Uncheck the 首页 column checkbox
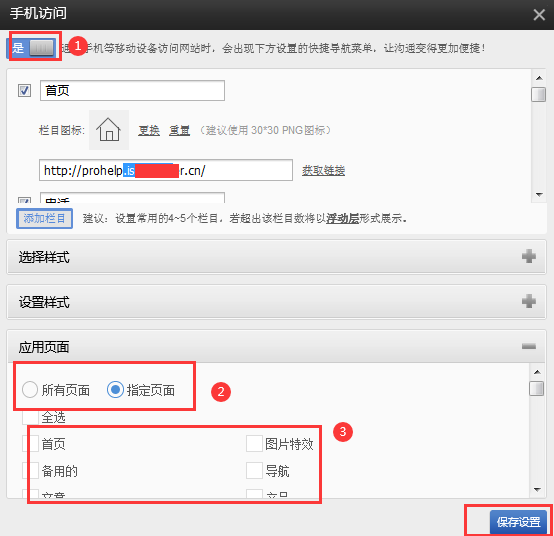 click(x=24, y=90)
